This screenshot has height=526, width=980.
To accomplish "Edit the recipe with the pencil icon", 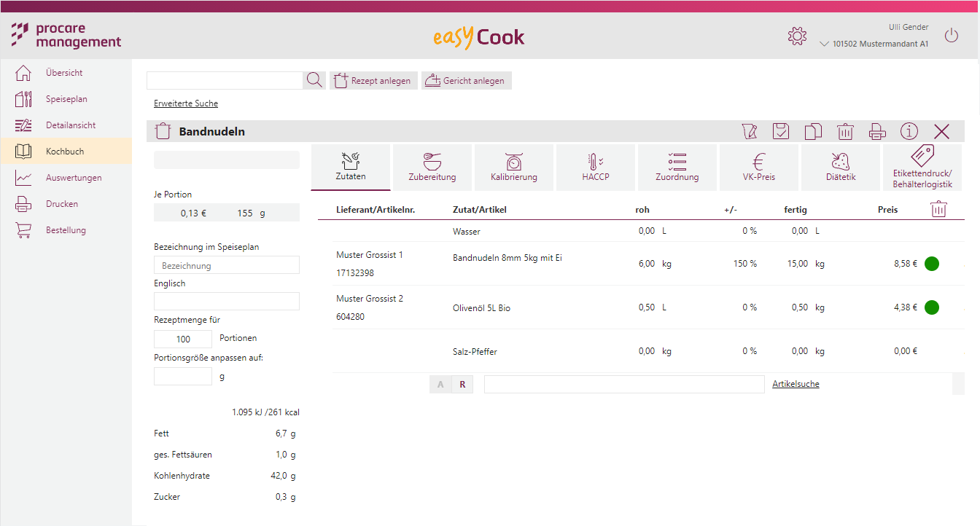I will tap(749, 131).
